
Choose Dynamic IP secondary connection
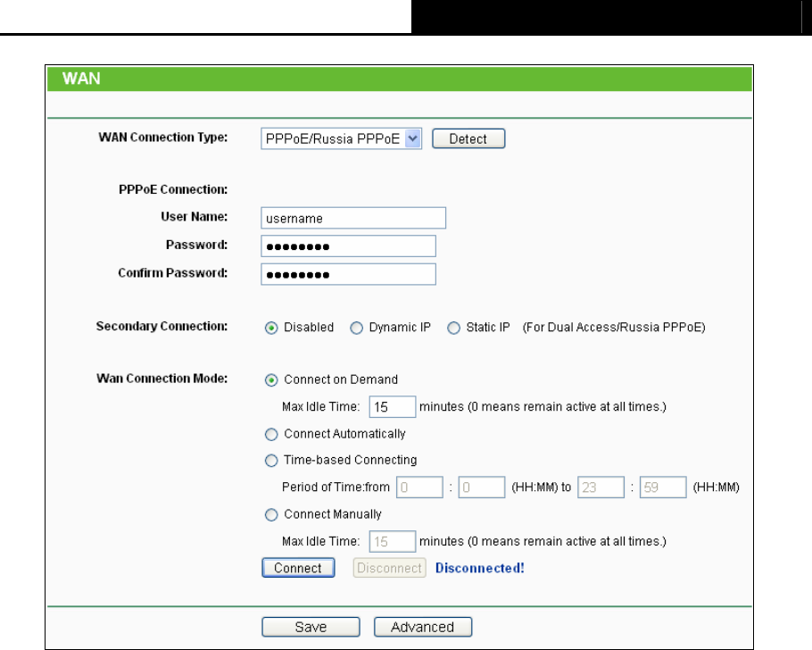click(x=356, y=328)
